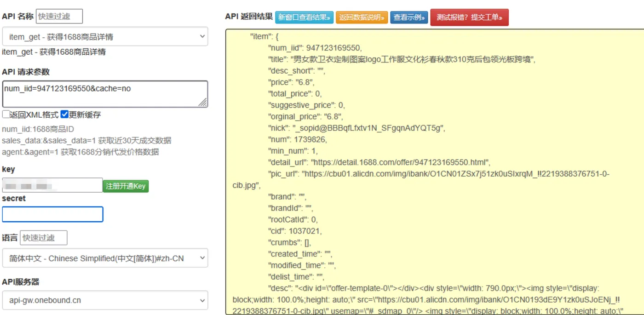This screenshot has width=644, height=315.
Task: Click the API 返回结果 heading
Action: point(249,17)
